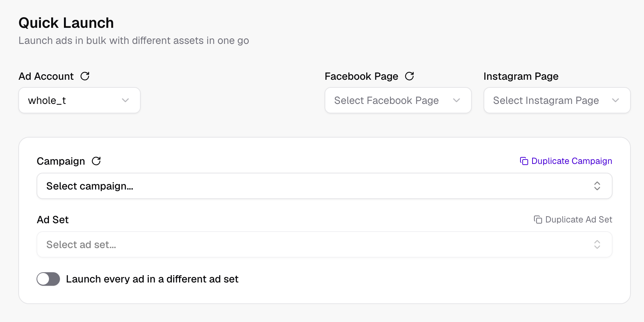644x322 pixels.
Task: Refresh the Facebook Page list
Action: pyautogui.click(x=409, y=76)
